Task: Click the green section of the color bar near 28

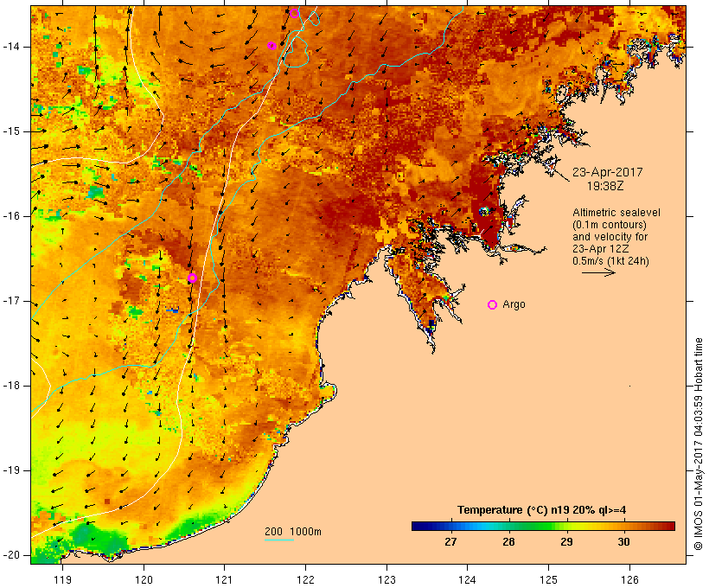Action: click(x=508, y=526)
